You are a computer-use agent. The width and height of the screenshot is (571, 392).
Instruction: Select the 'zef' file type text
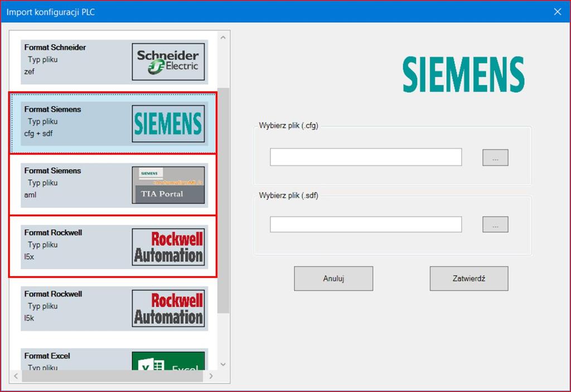pos(29,71)
